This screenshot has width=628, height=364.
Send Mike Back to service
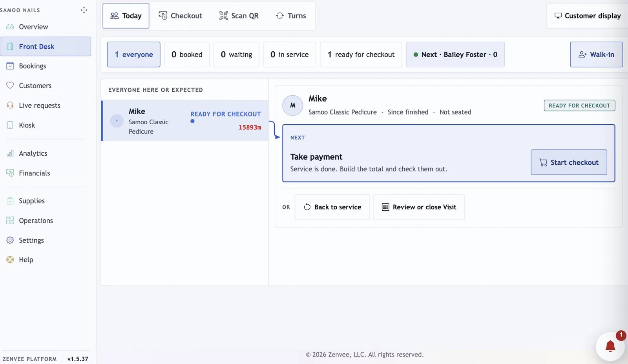coord(332,207)
